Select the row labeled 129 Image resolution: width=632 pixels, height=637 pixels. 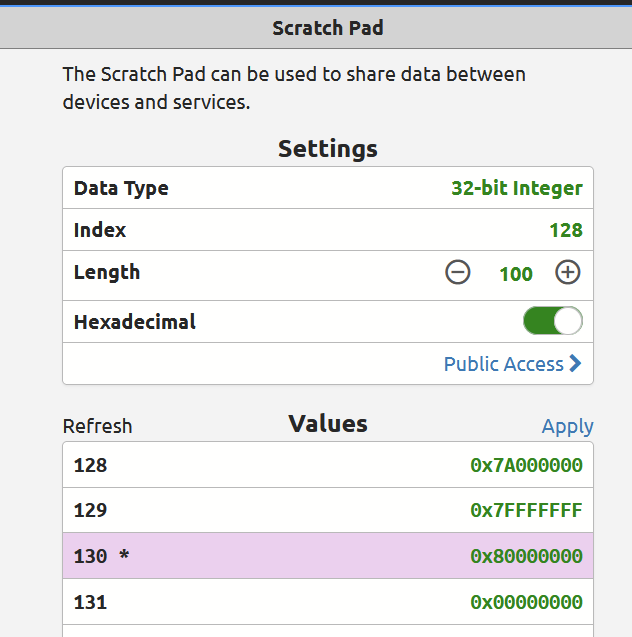90,510
